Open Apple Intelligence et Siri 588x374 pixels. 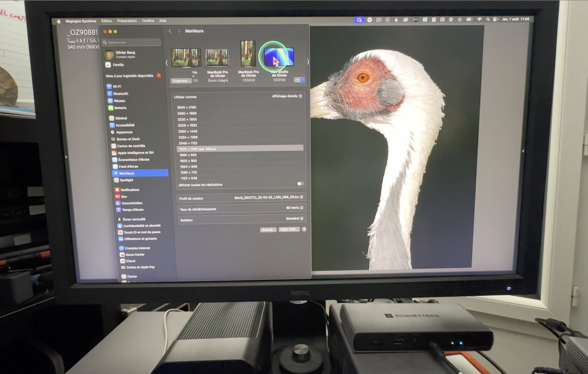click(x=133, y=153)
